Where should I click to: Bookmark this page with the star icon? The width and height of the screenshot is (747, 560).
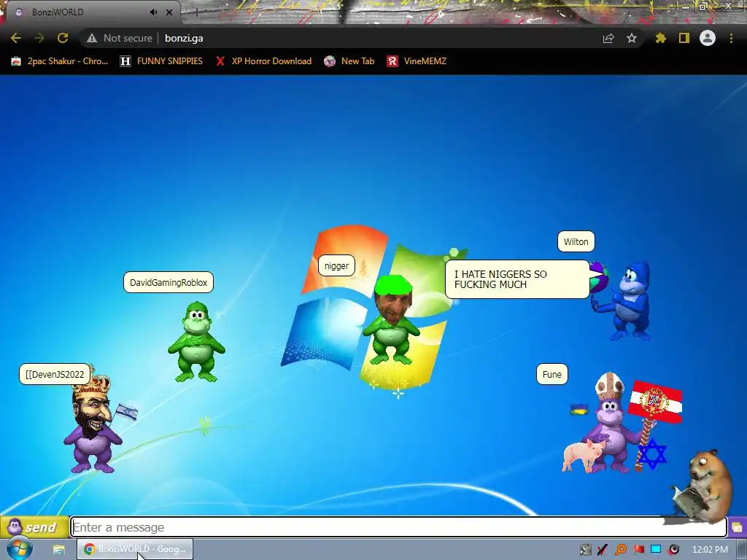[632, 38]
